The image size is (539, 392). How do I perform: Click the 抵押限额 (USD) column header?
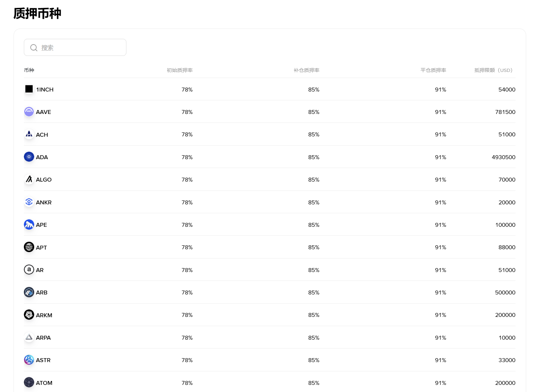tap(493, 70)
